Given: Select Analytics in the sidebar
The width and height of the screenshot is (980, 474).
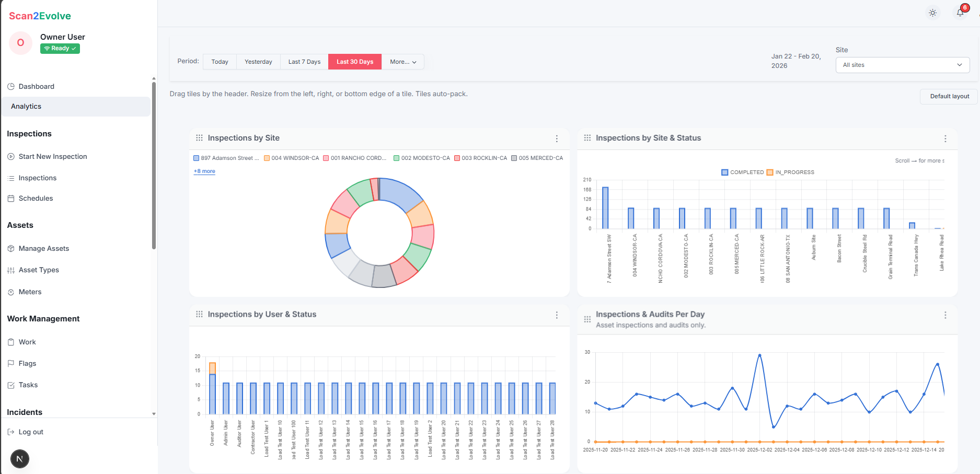Looking at the screenshot, I should click(26, 106).
